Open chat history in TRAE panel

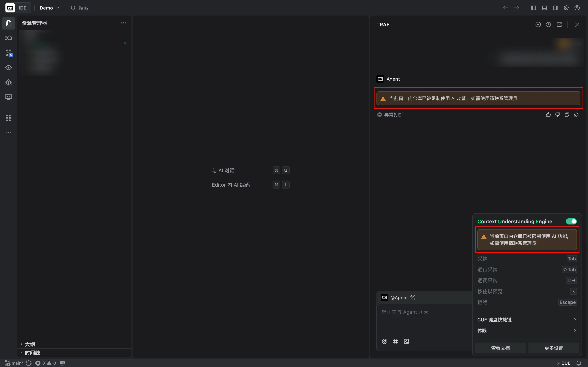548,24
